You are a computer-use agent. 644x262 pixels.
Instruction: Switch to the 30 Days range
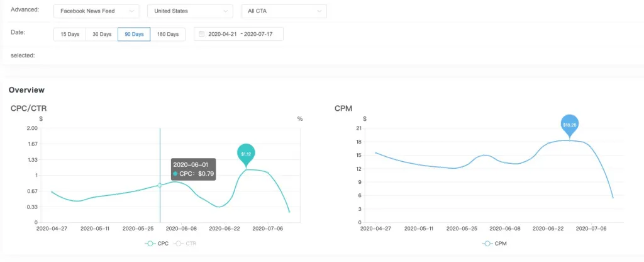point(102,34)
